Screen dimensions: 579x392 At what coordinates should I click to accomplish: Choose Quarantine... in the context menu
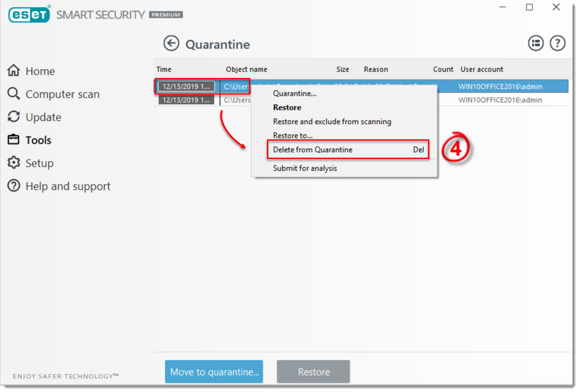(x=295, y=93)
